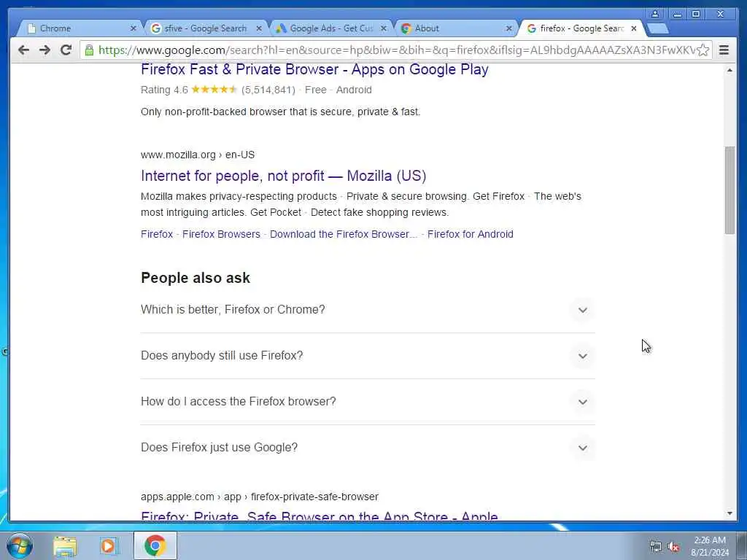Switch to the 'About' tab
Viewport: 747px width, 560px height.
point(455,28)
